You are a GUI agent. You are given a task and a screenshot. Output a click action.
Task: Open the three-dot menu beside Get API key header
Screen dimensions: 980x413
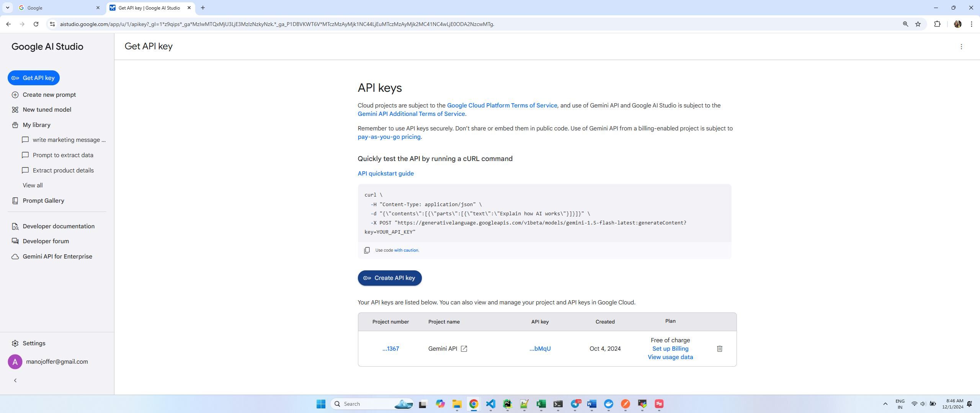click(x=961, y=47)
